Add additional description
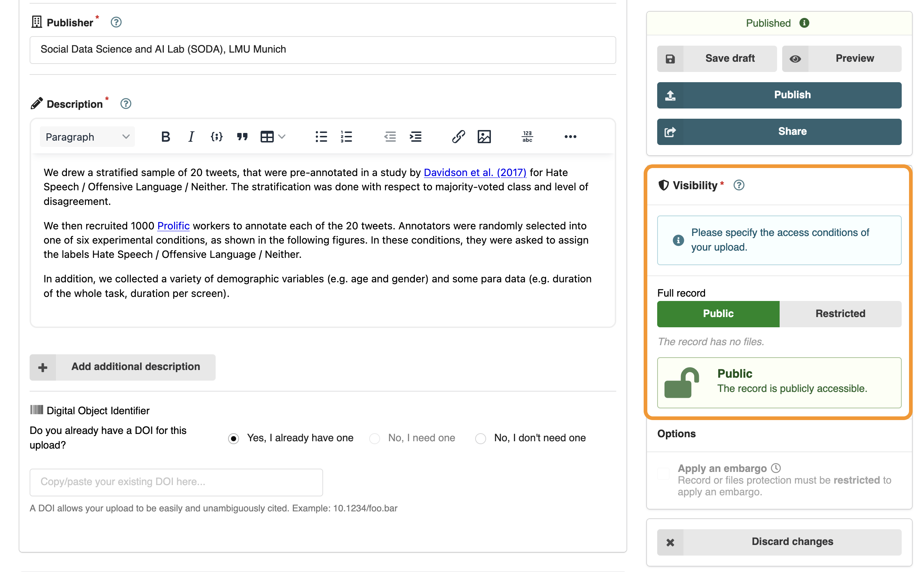 pos(122,367)
